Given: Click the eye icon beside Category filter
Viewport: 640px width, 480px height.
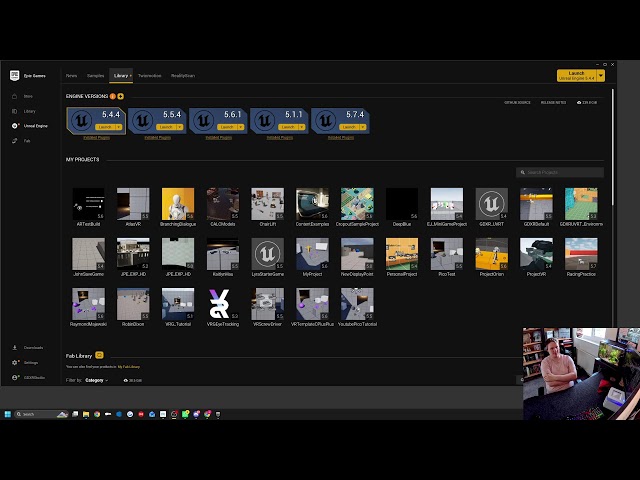Looking at the screenshot, I should point(126,380).
